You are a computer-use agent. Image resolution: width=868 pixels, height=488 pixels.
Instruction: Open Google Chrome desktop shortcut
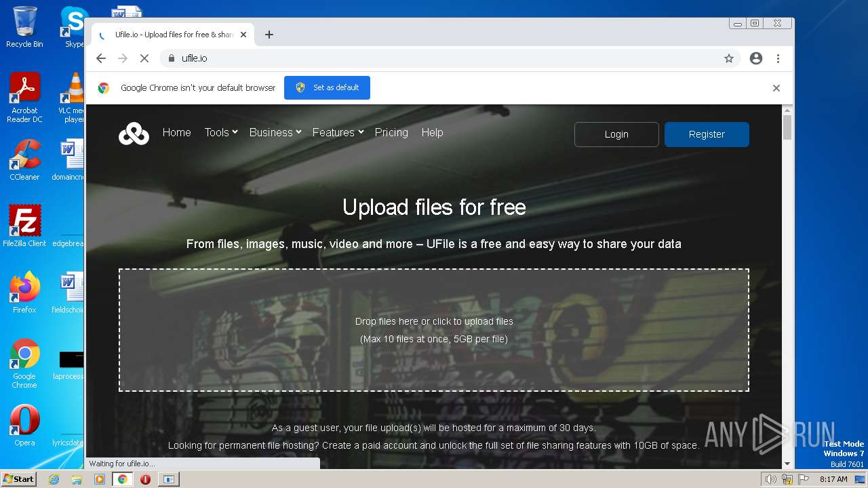[x=24, y=364]
